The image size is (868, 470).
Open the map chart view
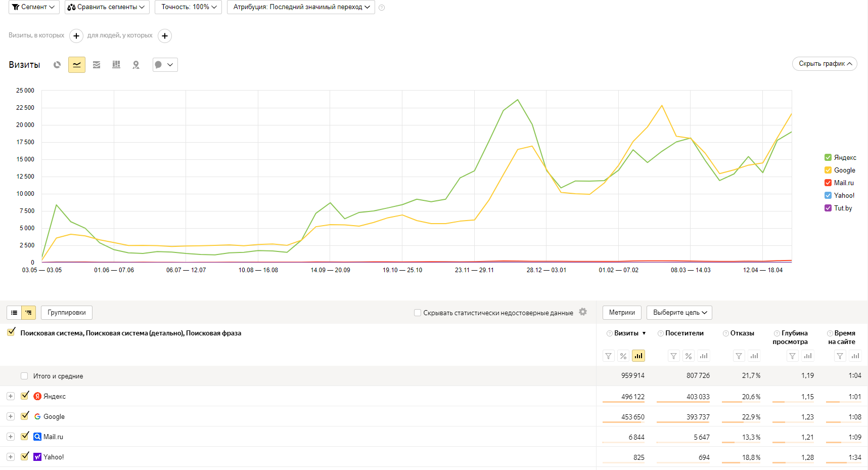[x=136, y=65]
